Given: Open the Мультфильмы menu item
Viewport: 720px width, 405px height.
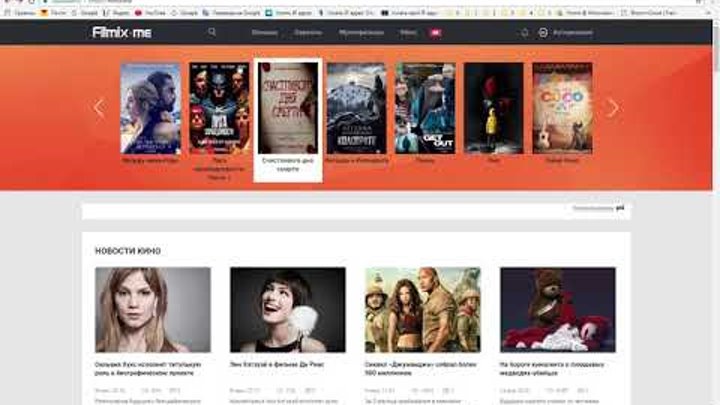Looking at the screenshot, I should point(361,32).
